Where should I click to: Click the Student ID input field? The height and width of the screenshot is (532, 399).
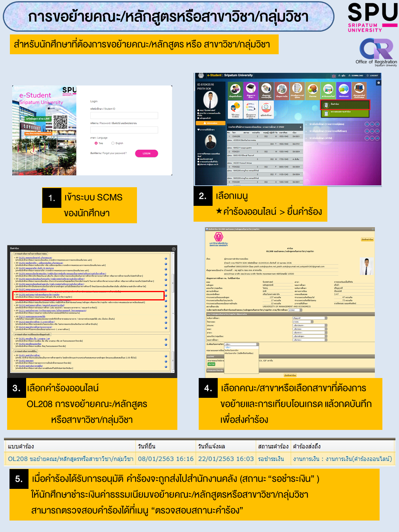click(x=124, y=115)
